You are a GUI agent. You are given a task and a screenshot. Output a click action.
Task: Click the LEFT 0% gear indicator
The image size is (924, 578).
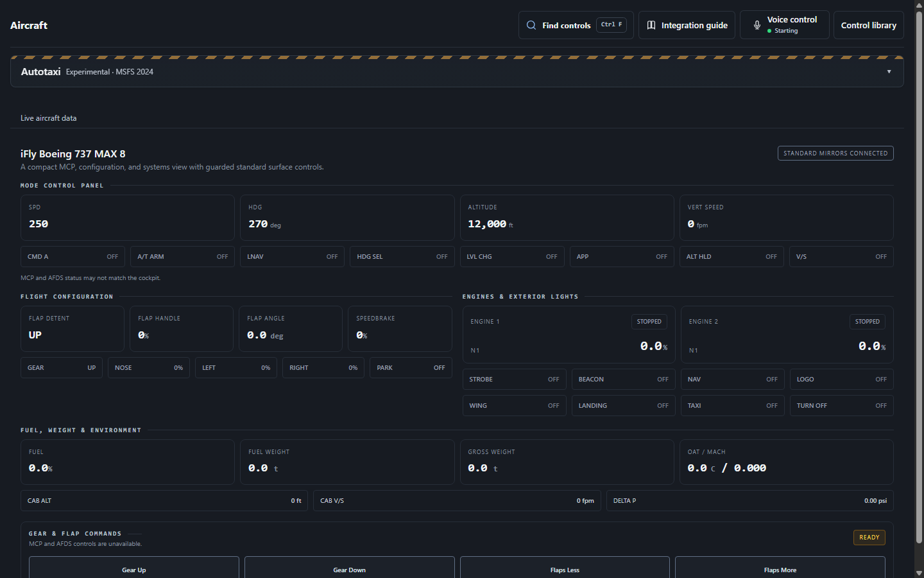pos(236,368)
